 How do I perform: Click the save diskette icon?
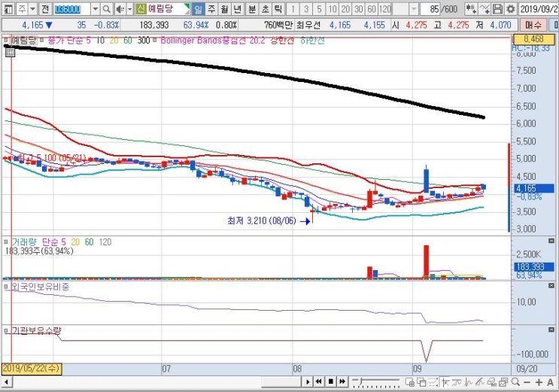click(497, 9)
